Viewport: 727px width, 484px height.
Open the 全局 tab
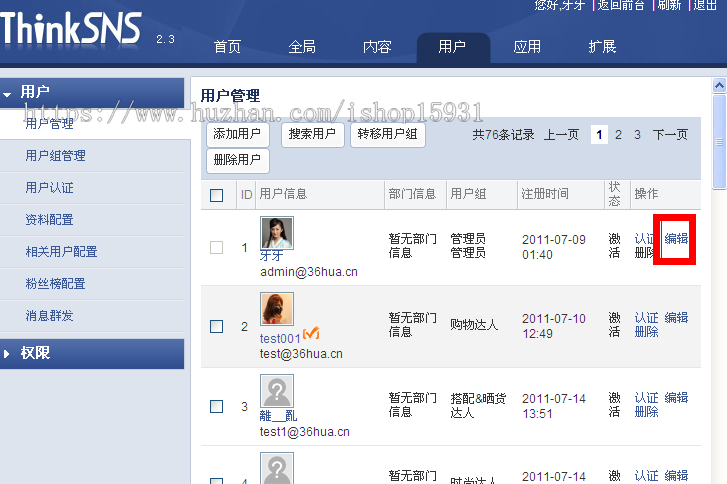(x=302, y=47)
